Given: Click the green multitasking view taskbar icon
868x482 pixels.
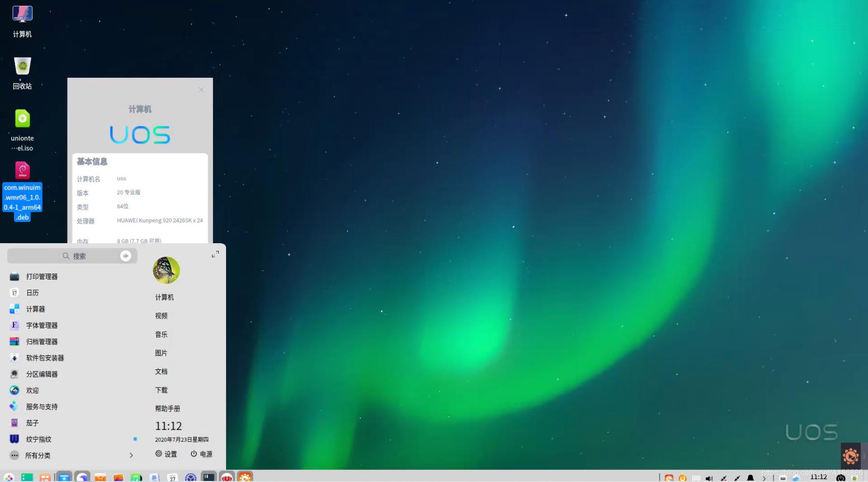Looking at the screenshot, I should pyautogui.click(x=27, y=478).
